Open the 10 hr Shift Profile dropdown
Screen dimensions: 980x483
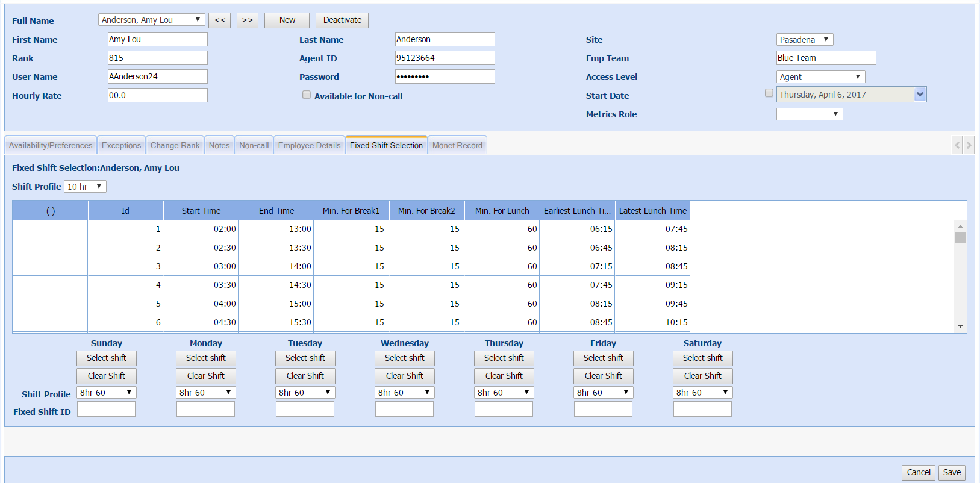[x=85, y=187]
